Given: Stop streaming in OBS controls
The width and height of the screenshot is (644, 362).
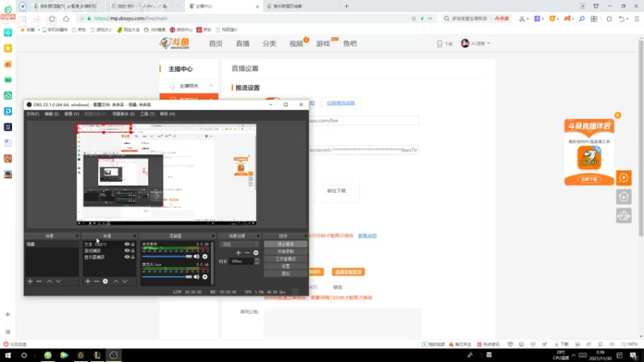Looking at the screenshot, I should [286, 244].
